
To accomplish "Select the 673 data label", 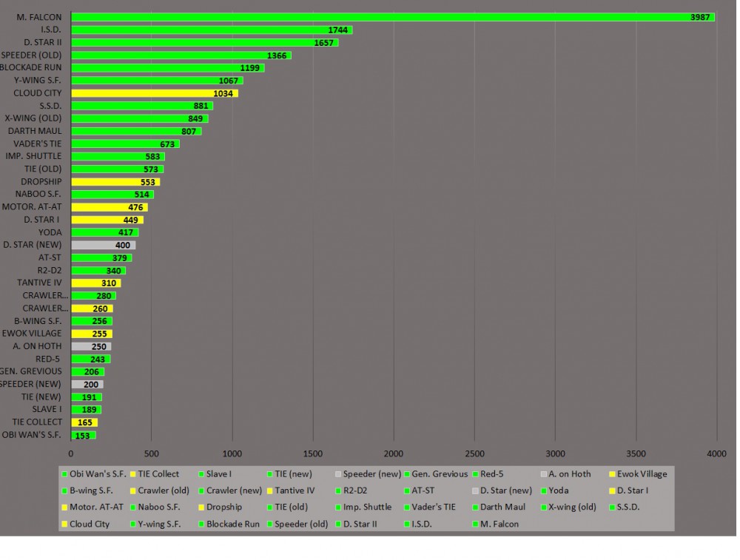I will click(167, 144).
